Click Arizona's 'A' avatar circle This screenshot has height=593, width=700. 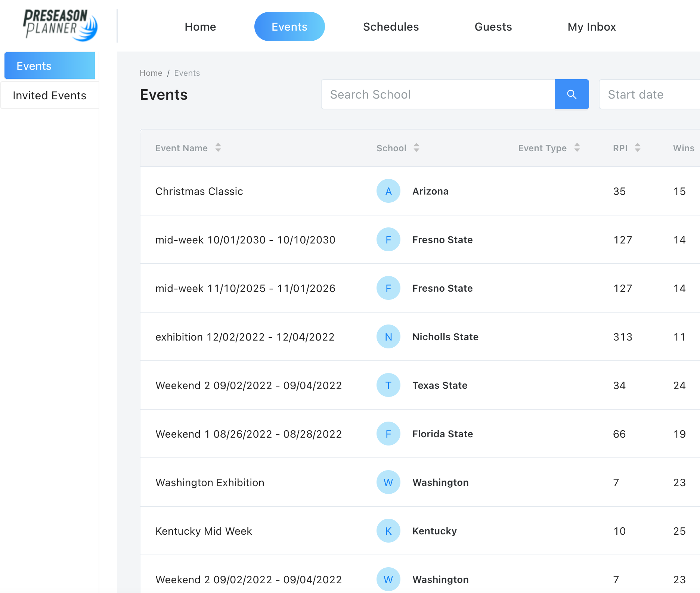388,191
